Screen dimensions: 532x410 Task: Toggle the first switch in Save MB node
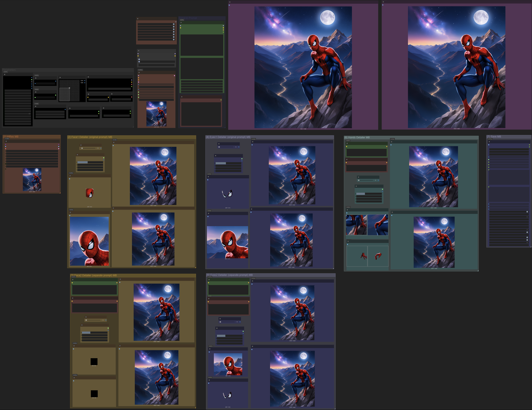pyautogui.click(x=527, y=212)
